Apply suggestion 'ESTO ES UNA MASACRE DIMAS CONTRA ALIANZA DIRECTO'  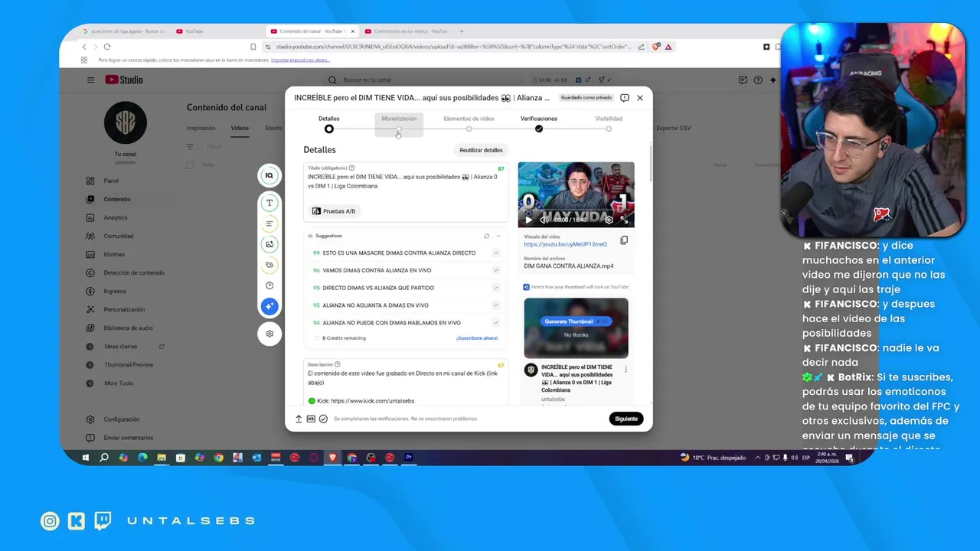[x=496, y=253]
